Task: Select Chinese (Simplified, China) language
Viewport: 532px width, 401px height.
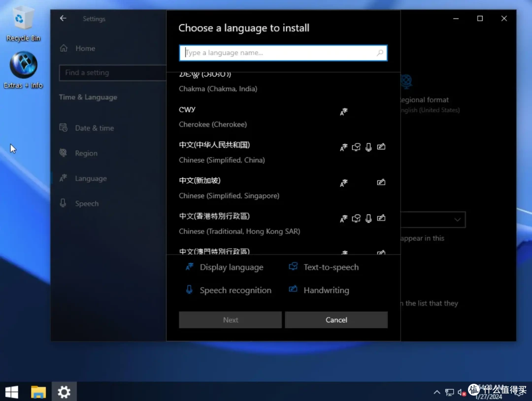Action: point(283,153)
